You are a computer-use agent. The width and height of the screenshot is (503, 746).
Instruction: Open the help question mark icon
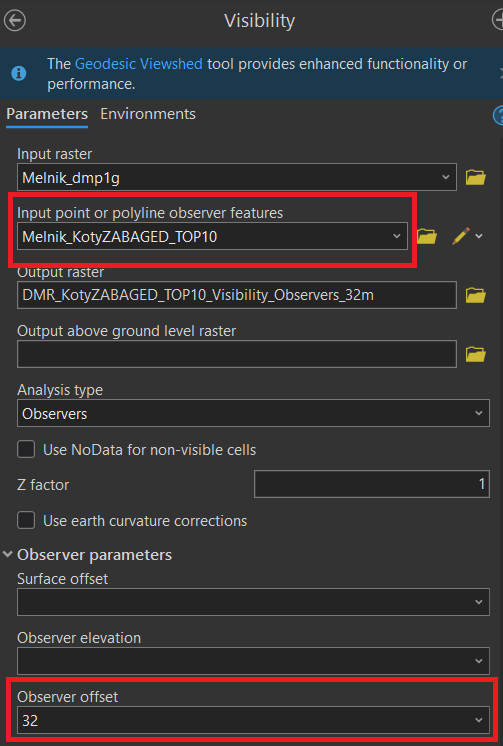point(498,115)
